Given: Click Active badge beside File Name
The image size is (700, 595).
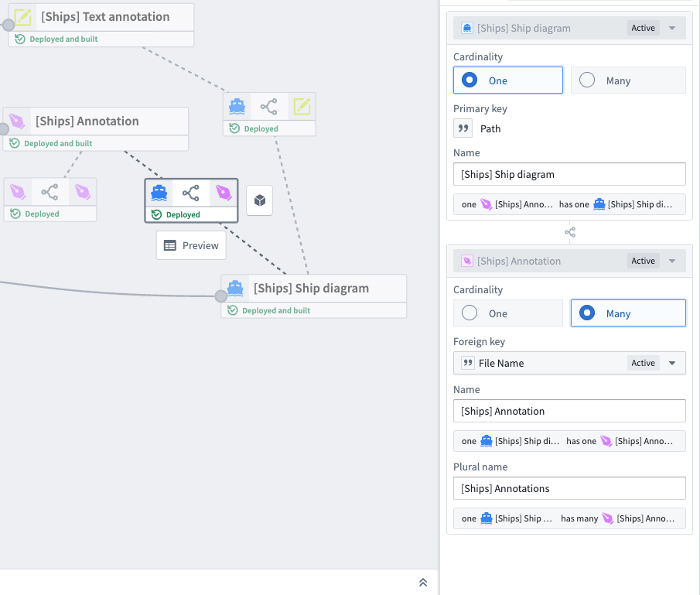Looking at the screenshot, I should (x=643, y=363).
